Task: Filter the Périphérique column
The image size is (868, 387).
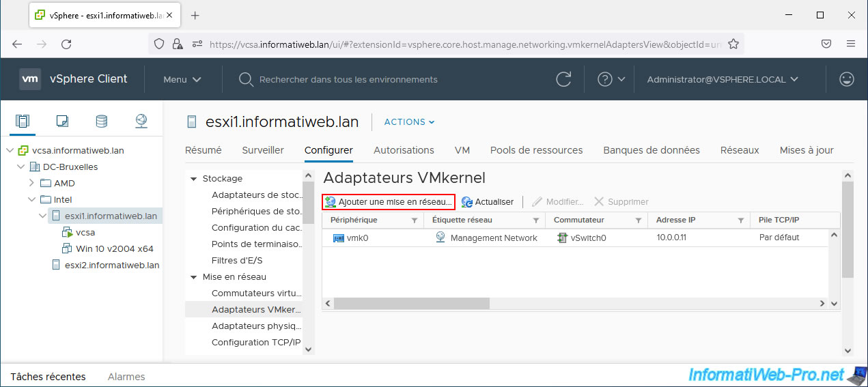Action: (415, 220)
